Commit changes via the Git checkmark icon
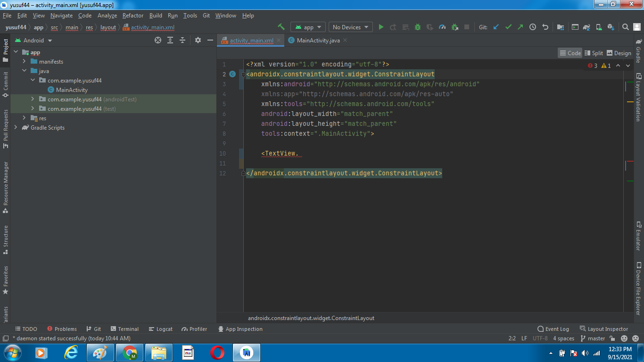 coord(508,27)
